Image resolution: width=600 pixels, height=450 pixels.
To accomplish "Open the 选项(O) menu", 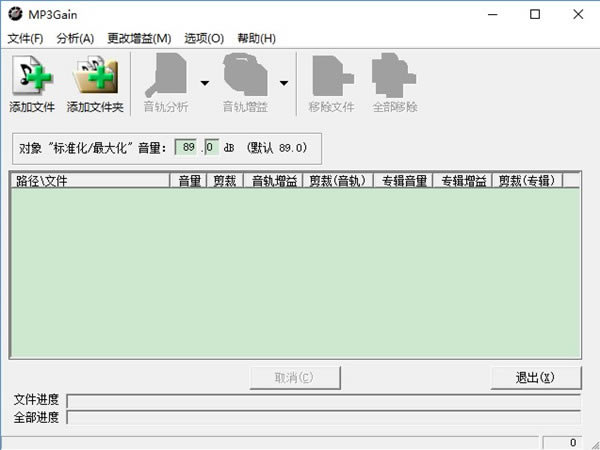I will pos(204,38).
